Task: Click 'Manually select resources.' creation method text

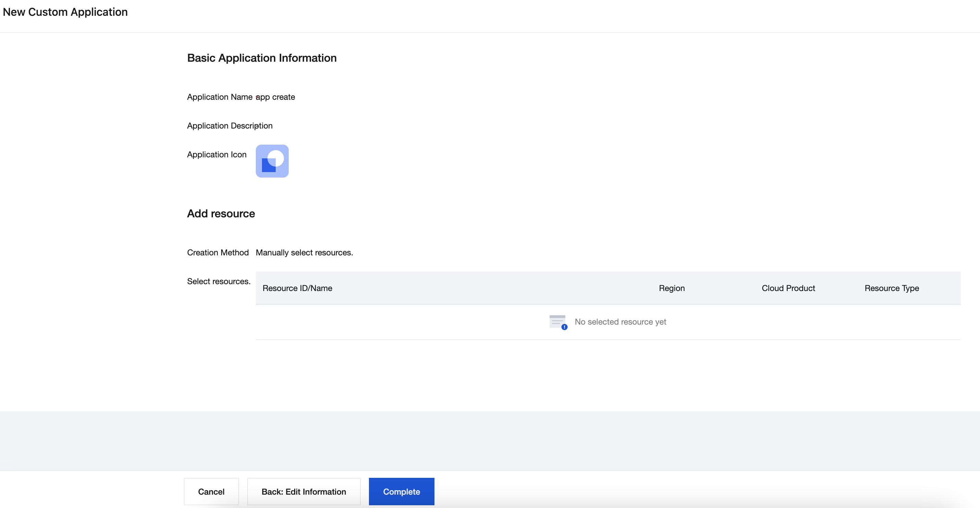Action: 304,253
